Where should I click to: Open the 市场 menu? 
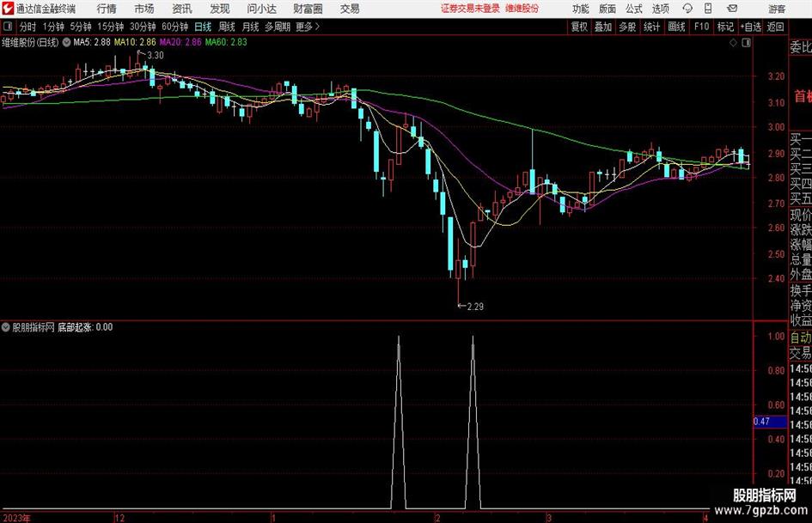point(144,9)
